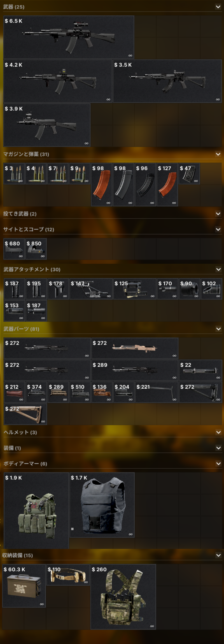224x644 pixels.
Task: Expand the 投てき武器 (2) section
Action: (218, 214)
